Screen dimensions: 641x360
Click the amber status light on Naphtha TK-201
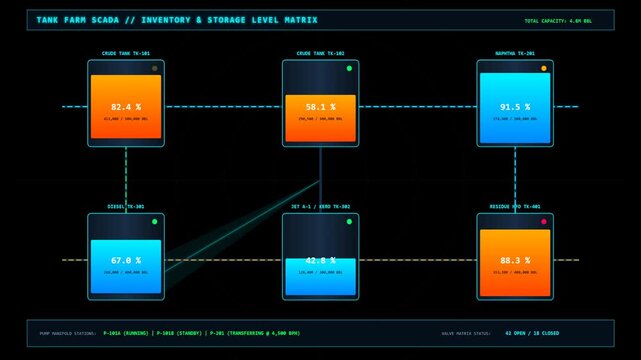544,68
